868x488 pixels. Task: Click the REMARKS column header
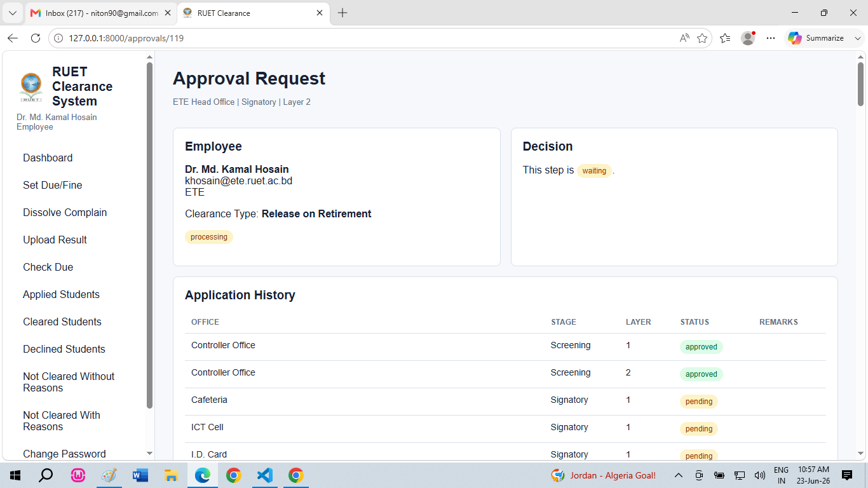(x=778, y=322)
